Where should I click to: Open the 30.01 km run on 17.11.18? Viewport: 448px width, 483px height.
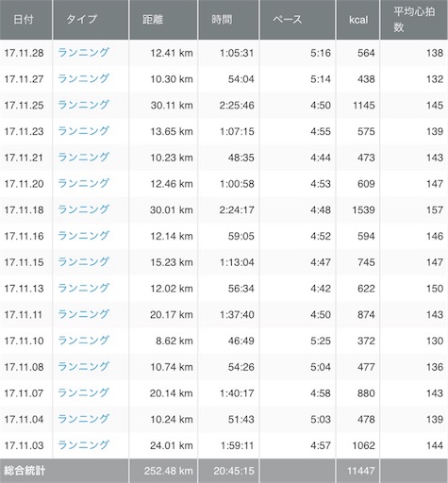coord(83,209)
